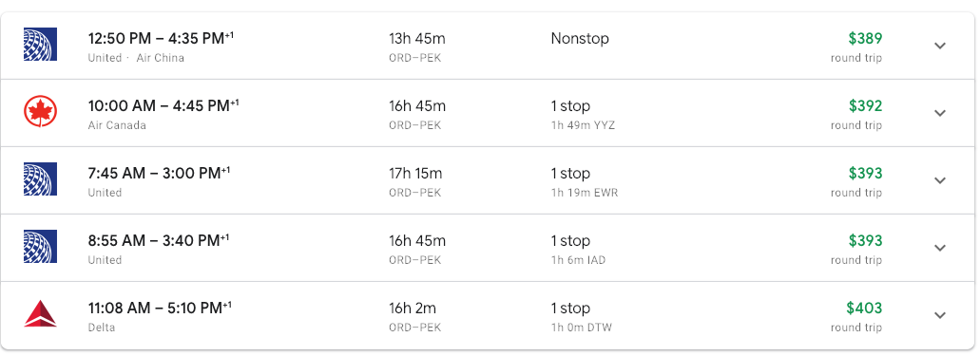Click the Delta triangle logo
Image resolution: width=980 pixels, height=356 pixels.
[41, 313]
